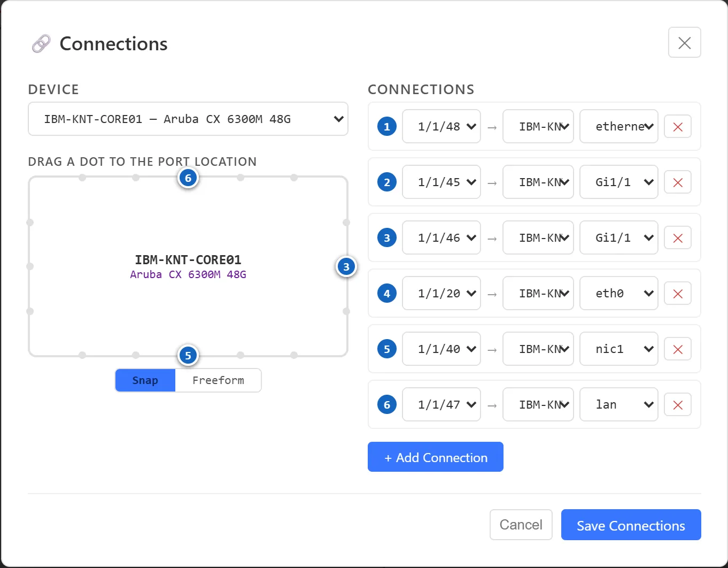Delete the 1/1/45 connection using red X
Screen dimensions: 728x568
click(677, 182)
